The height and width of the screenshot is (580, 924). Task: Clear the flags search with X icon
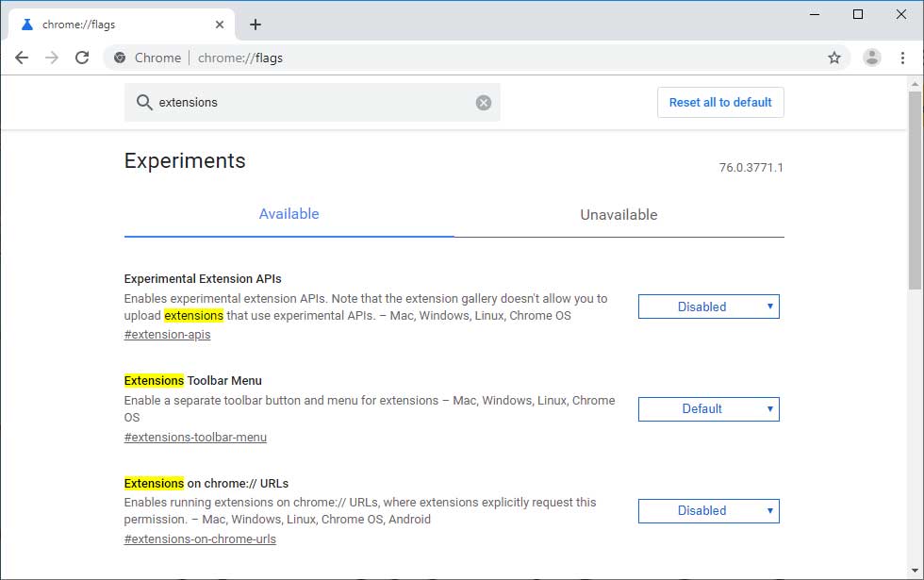(x=484, y=103)
